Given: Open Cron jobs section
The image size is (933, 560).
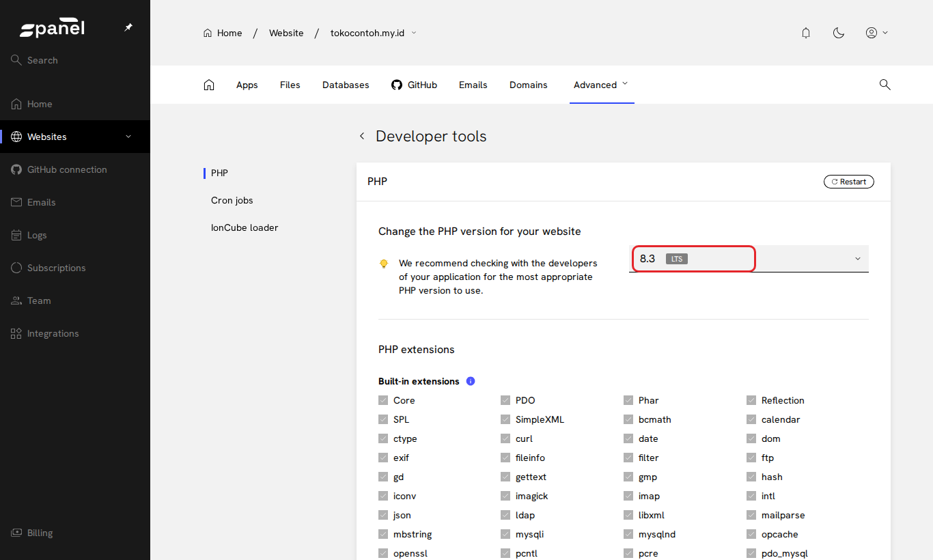Looking at the screenshot, I should click(232, 200).
